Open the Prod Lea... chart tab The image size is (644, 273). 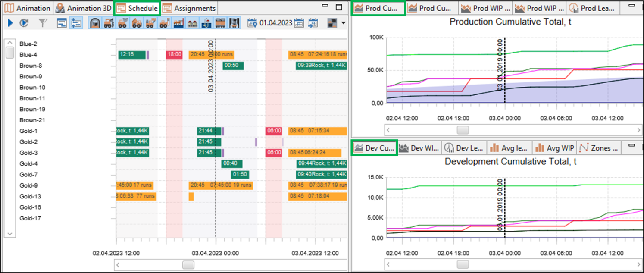(x=594, y=8)
